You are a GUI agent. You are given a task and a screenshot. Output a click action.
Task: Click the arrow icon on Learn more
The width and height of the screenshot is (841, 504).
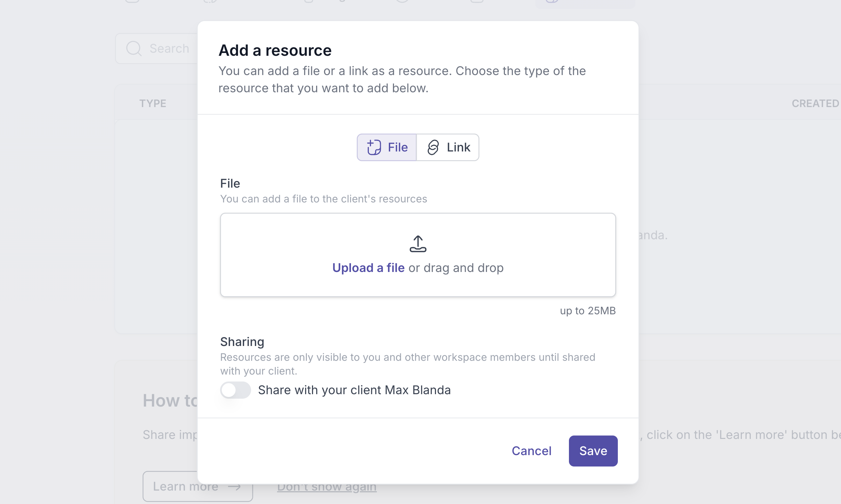(x=235, y=486)
